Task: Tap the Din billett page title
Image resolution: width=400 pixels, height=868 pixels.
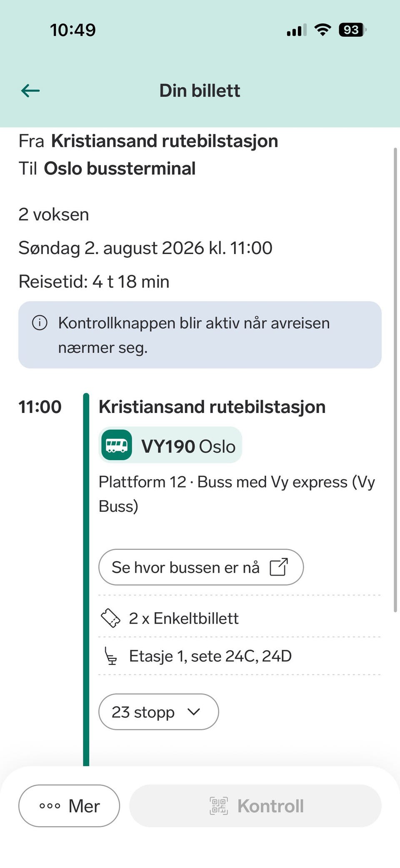Action: point(200,91)
